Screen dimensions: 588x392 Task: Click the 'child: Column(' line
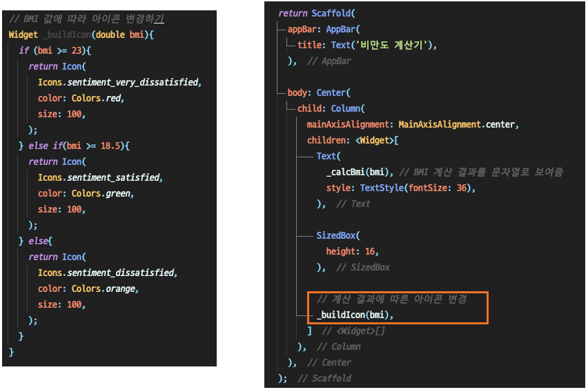coord(331,108)
